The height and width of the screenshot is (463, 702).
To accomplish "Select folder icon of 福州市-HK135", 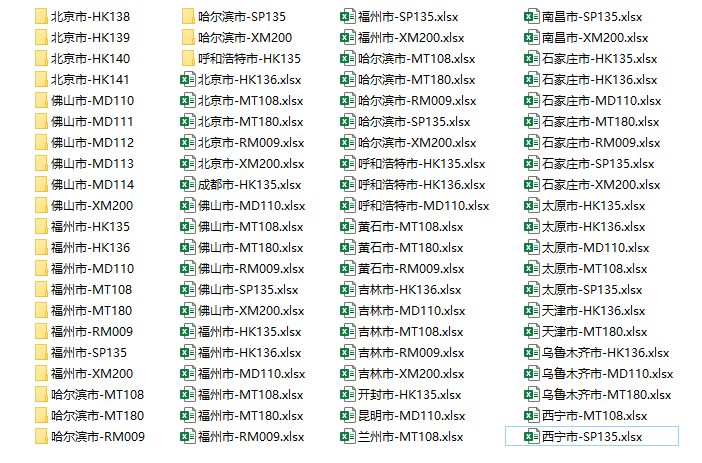I will coord(41,227).
